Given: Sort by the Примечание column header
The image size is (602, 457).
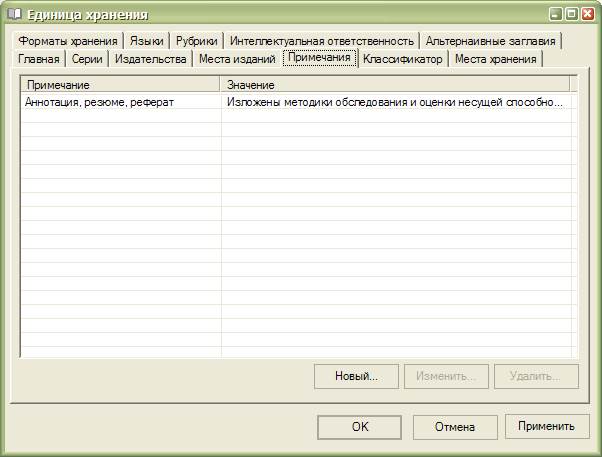Looking at the screenshot, I should 120,85.
